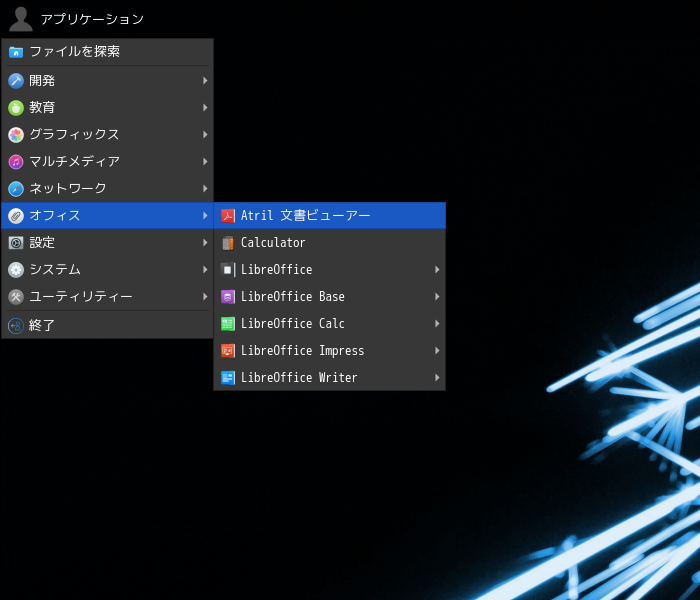Click the blue folder icon for ファイルを探索
Image resolution: width=700 pixels, height=600 pixels.
click(16, 52)
